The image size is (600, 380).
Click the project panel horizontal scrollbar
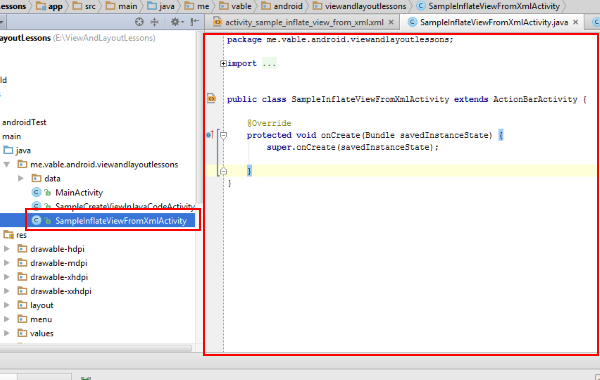pyautogui.click(x=96, y=348)
